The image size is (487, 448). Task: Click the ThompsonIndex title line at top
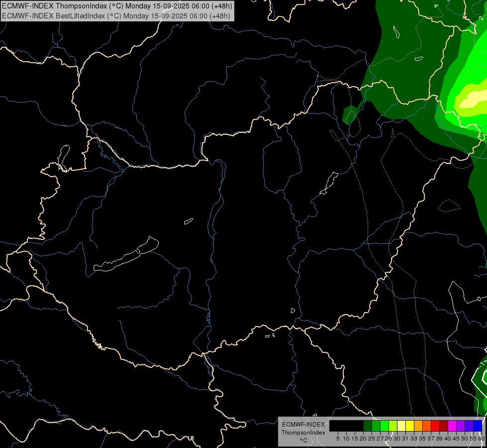pos(117,6)
